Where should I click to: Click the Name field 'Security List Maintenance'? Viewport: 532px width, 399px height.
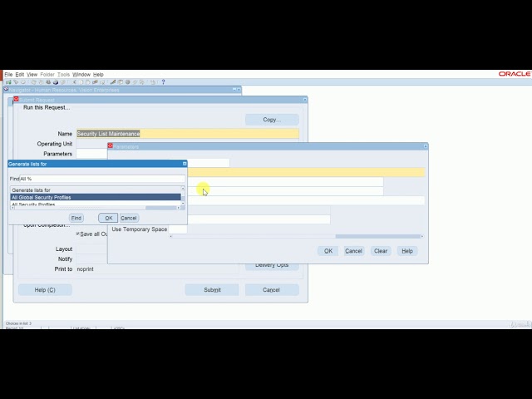[188, 134]
